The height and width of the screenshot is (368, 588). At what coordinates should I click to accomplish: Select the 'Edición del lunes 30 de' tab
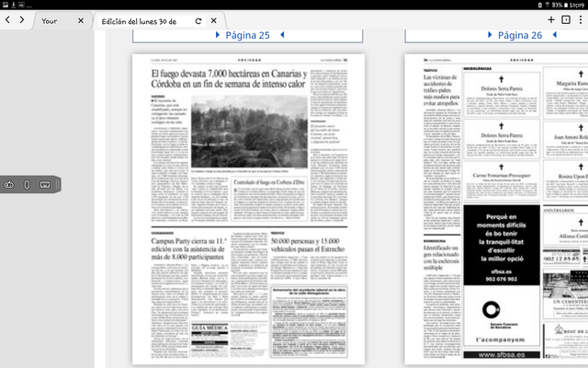139,21
